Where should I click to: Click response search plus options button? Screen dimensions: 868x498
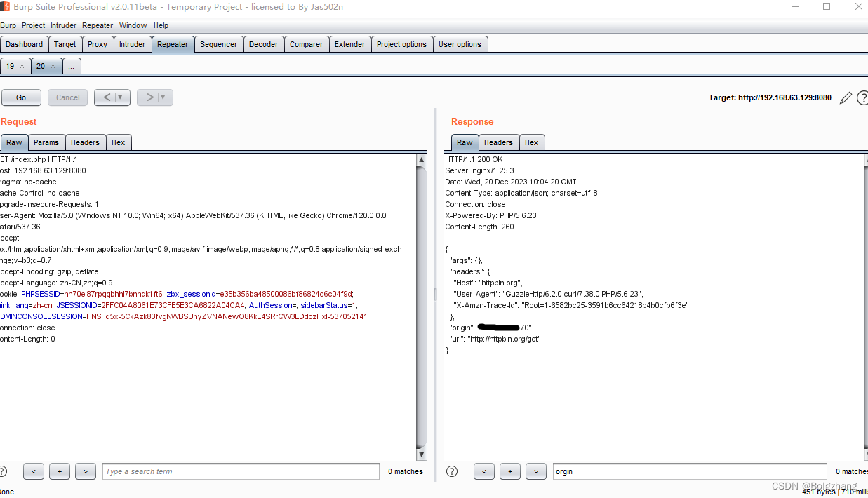510,471
